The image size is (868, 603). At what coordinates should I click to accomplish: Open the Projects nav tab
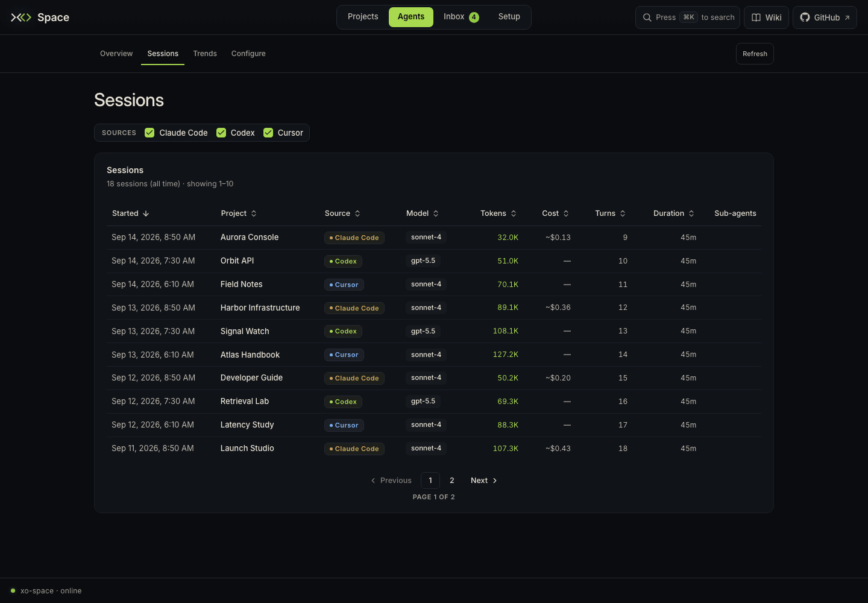pos(363,17)
